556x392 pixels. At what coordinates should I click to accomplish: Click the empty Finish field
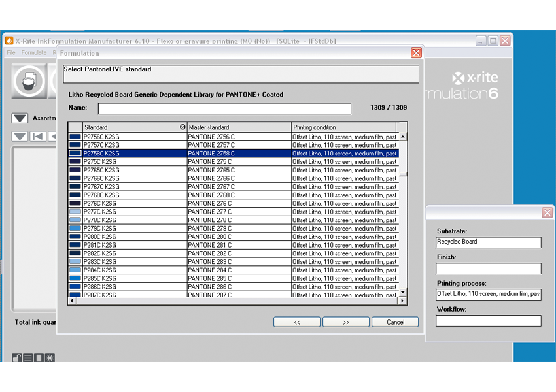pos(489,269)
